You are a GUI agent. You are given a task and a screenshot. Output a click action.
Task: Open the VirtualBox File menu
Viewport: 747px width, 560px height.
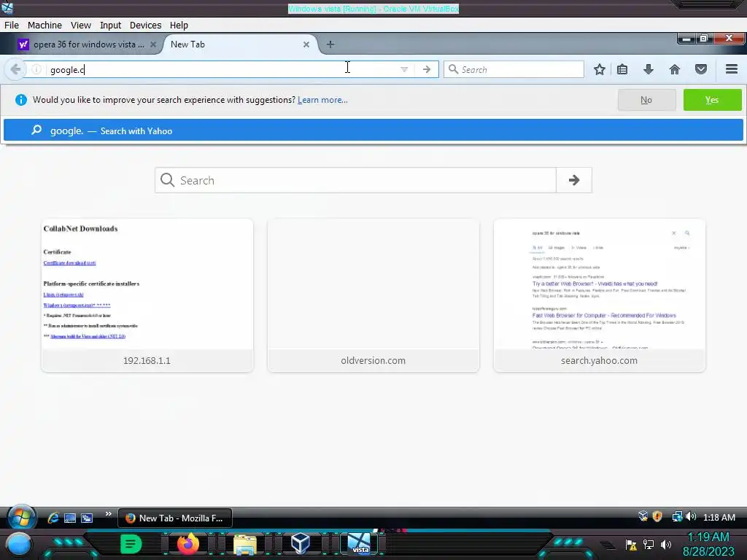click(12, 26)
